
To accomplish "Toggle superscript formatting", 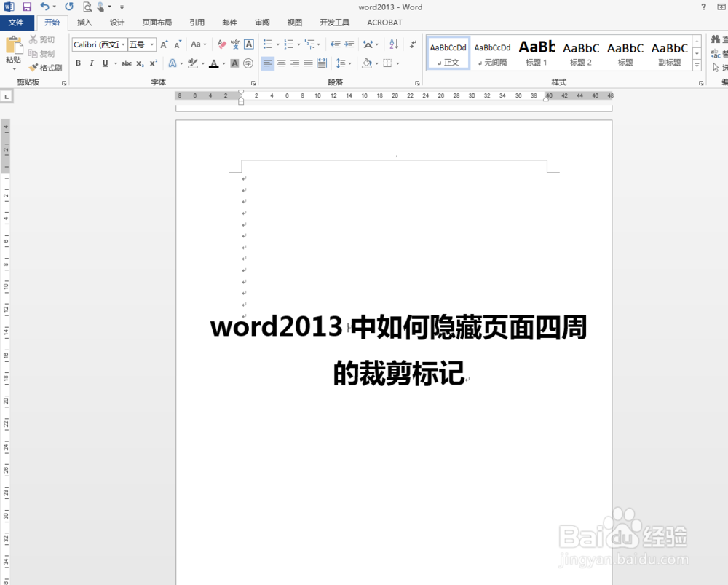I will 153,63.
